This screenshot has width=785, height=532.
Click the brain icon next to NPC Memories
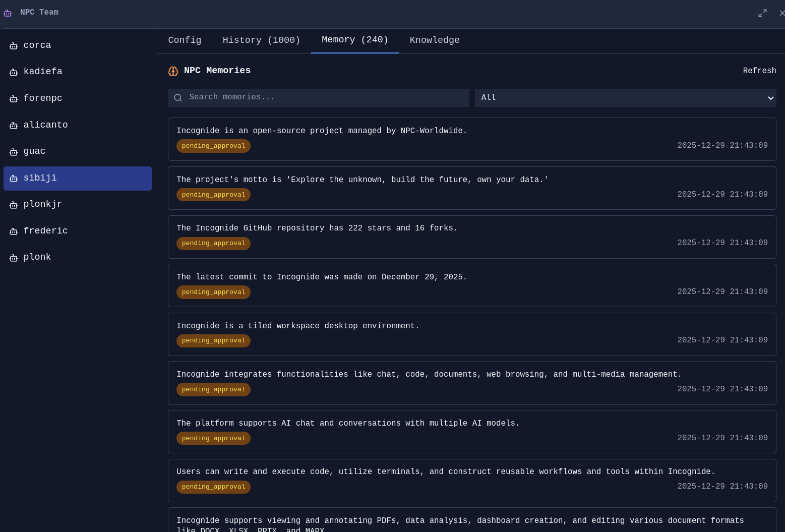(x=173, y=71)
